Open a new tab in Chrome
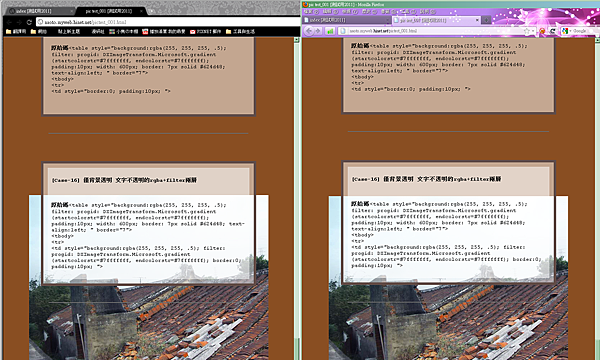The height and width of the screenshot is (360, 600). [x=152, y=11]
